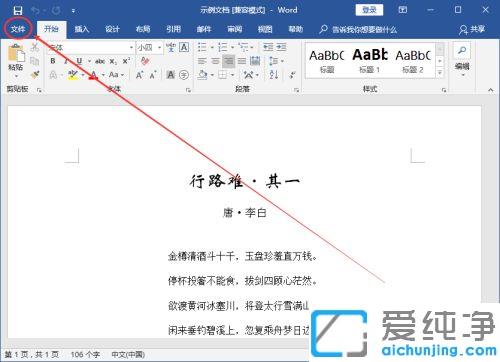The image size is (500, 362).
Task: Select the highlighted Center alignment button
Action: pyautogui.click(x=228, y=61)
